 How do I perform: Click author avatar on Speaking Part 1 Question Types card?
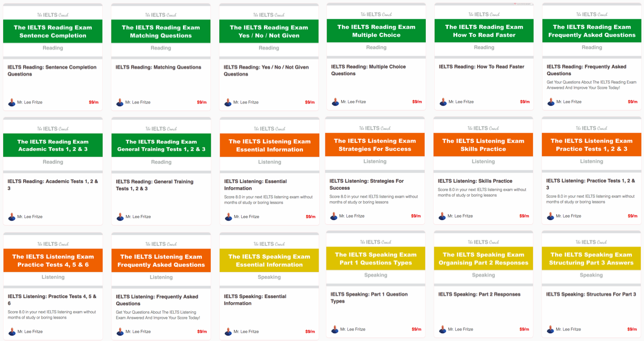point(335,329)
